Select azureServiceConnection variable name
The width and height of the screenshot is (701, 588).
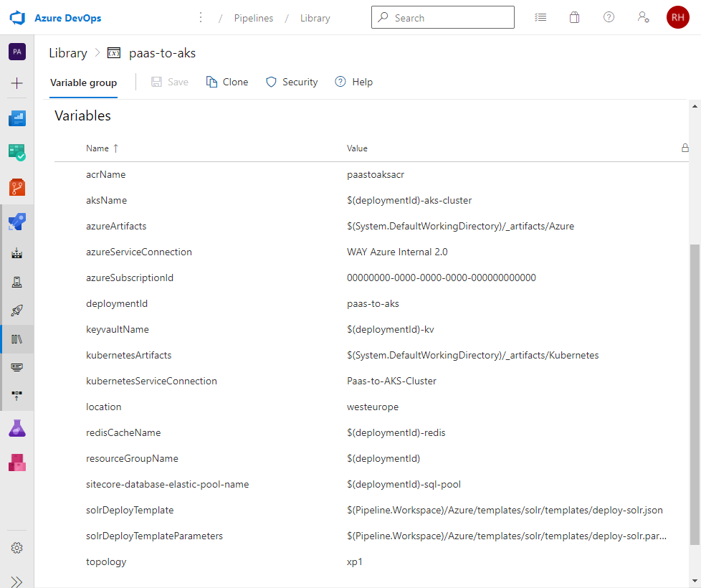click(139, 252)
